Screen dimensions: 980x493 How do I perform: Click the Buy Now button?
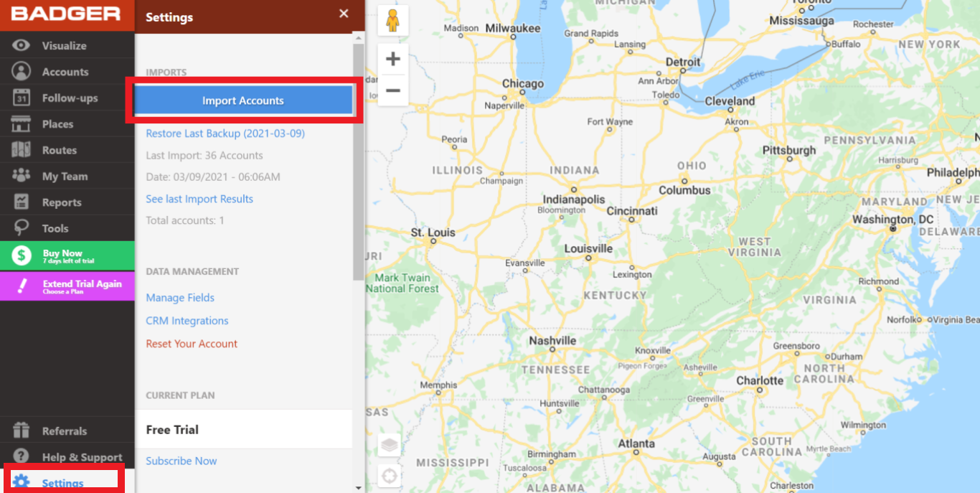(x=67, y=255)
